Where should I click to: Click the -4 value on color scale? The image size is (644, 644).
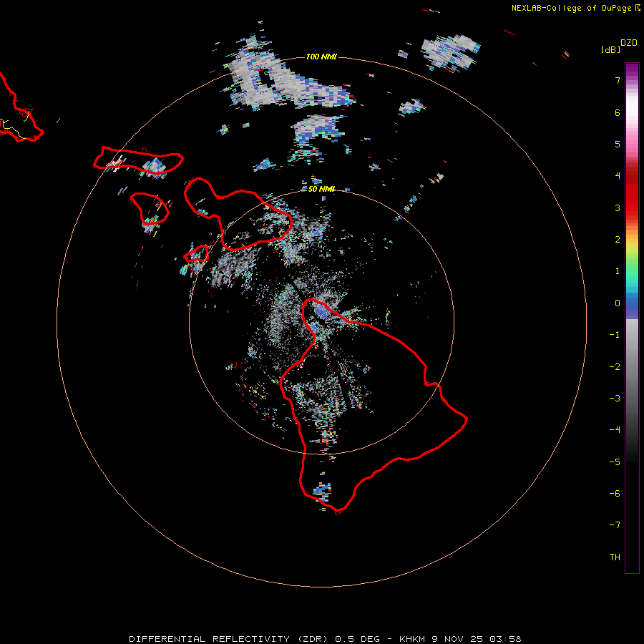tap(615, 430)
